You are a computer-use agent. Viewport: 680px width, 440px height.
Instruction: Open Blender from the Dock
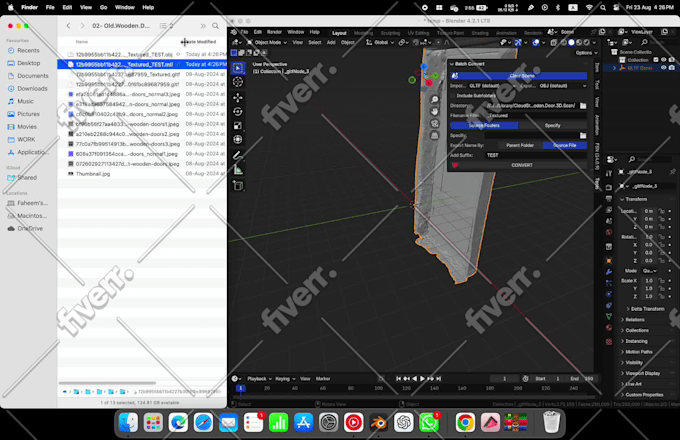[x=379, y=422]
